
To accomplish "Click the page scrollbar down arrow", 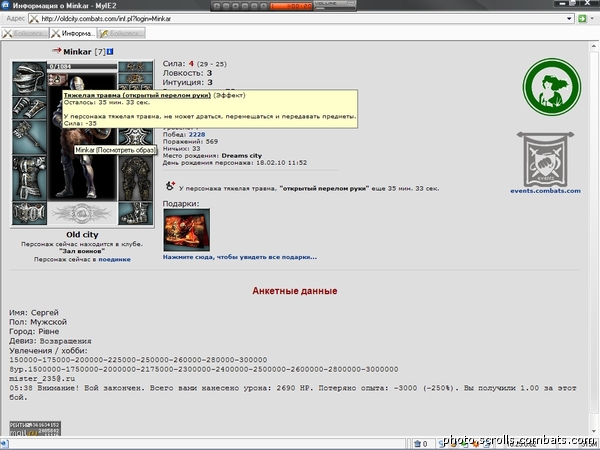I will point(593,431).
